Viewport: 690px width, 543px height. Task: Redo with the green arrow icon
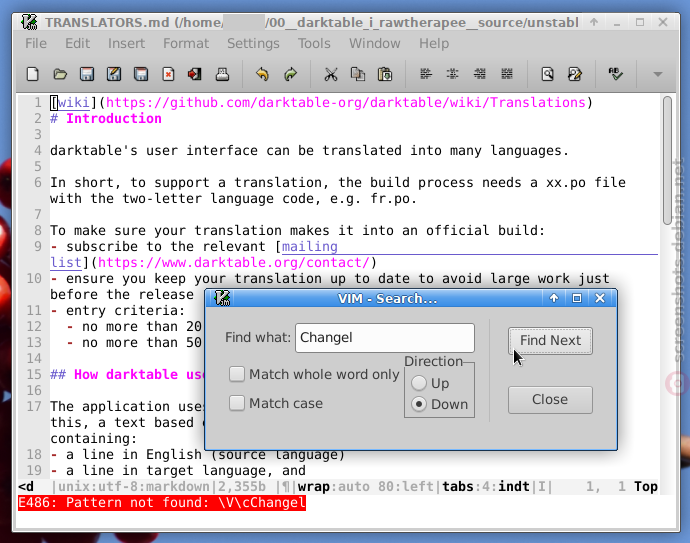(x=290, y=74)
